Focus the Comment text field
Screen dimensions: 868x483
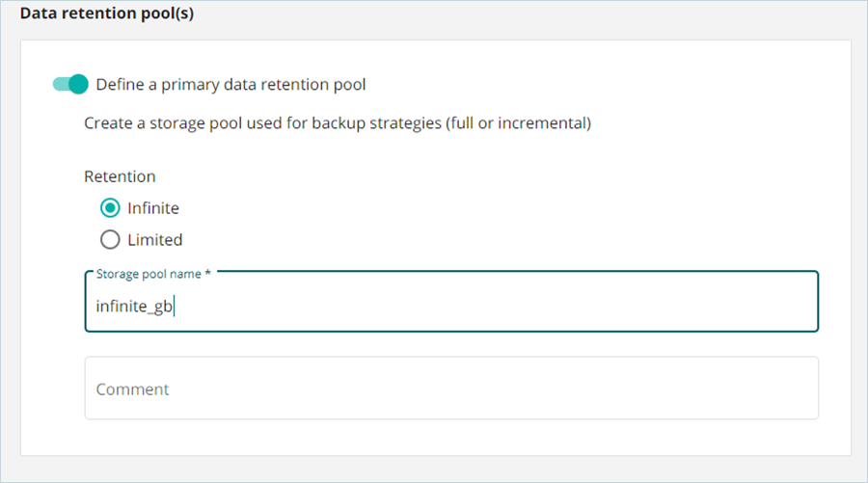(x=451, y=389)
